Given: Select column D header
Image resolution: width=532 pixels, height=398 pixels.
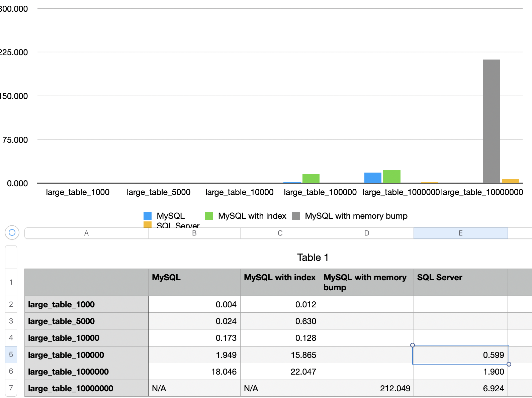Looking at the screenshot, I should click(367, 233).
